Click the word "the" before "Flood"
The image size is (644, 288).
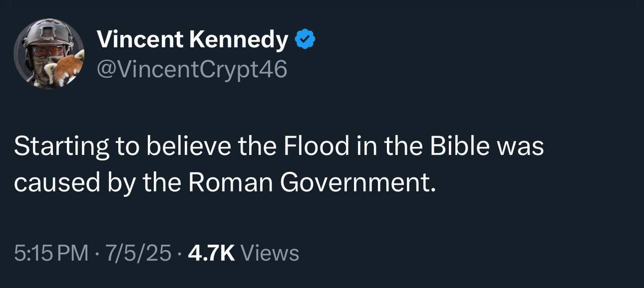pos(258,147)
